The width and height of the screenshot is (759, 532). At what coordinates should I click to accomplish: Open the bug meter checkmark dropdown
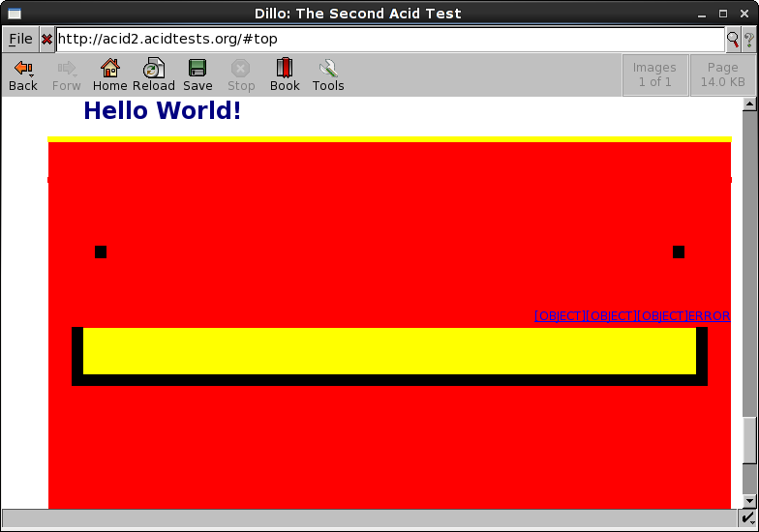tap(748, 520)
